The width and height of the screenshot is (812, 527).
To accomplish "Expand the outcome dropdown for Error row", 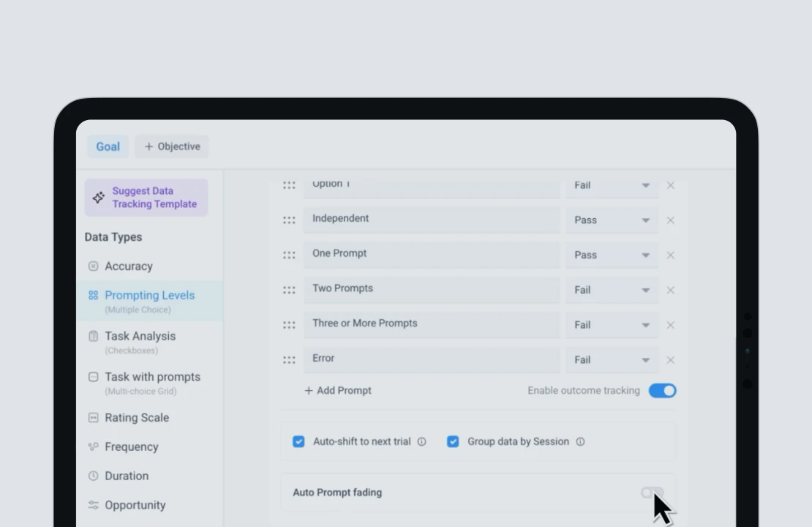I will pyautogui.click(x=612, y=360).
